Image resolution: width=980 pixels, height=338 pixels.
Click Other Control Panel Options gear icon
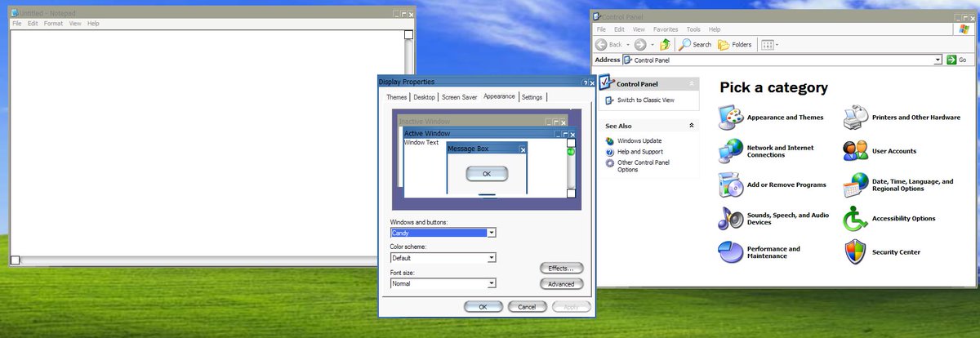pos(609,162)
